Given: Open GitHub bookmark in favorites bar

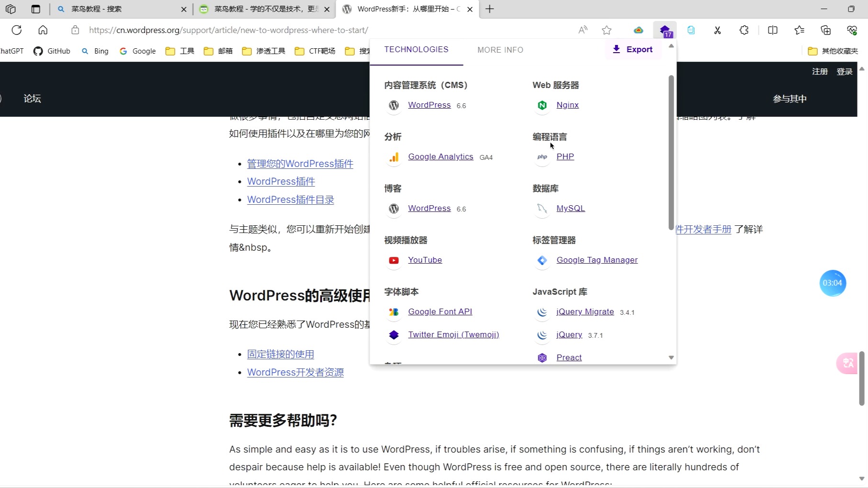Looking at the screenshot, I should tap(52, 51).
